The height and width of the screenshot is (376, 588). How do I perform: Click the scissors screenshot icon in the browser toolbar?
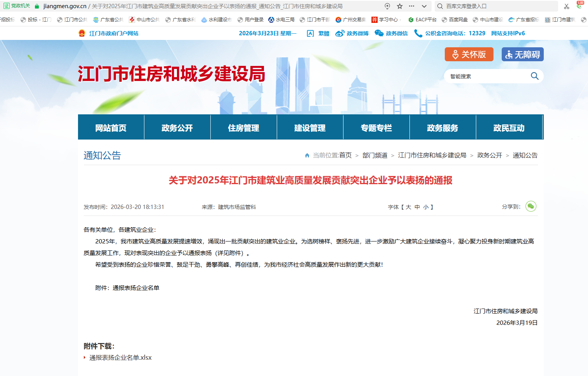[x=567, y=6]
